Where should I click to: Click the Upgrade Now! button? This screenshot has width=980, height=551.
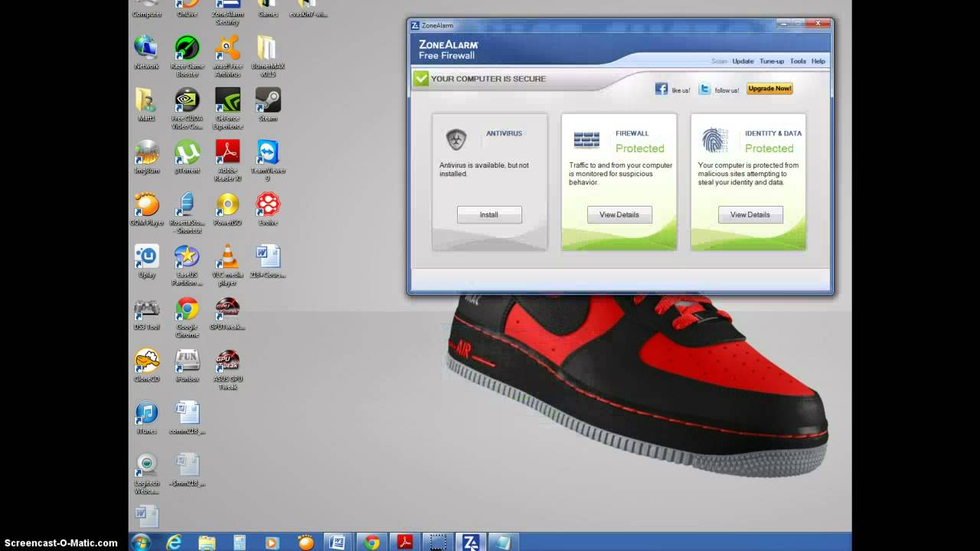[x=769, y=89]
